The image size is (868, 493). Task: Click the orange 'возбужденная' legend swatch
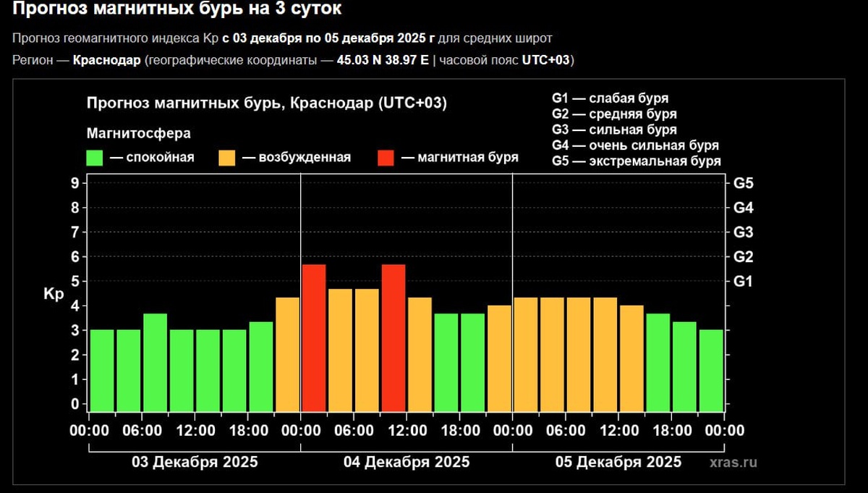click(x=226, y=158)
